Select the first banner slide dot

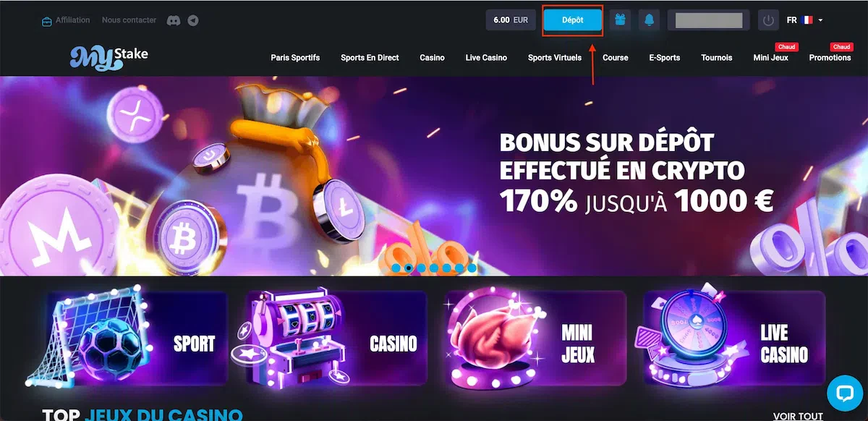coord(396,268)
